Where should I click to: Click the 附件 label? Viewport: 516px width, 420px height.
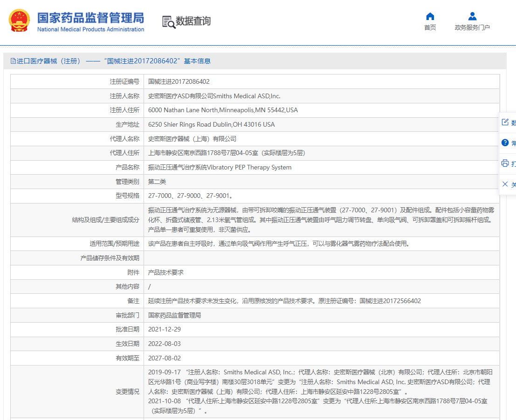(133, 272)
